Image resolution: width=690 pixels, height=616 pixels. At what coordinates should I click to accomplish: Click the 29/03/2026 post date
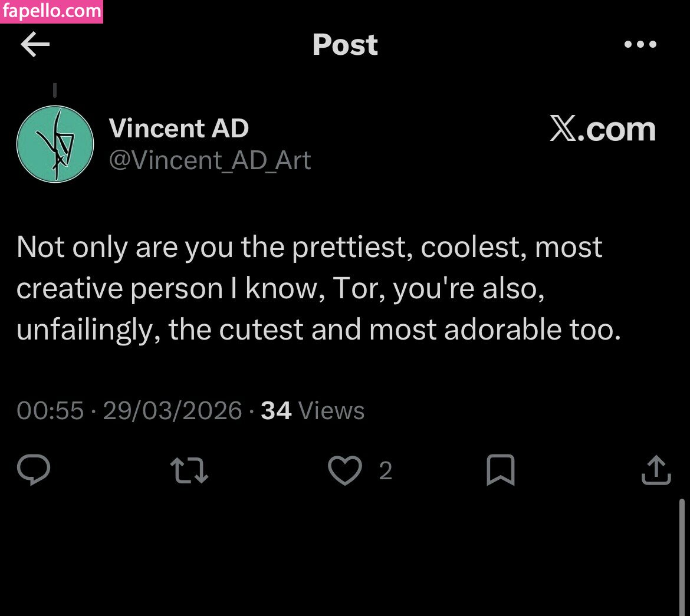click(x=172, y=410)
